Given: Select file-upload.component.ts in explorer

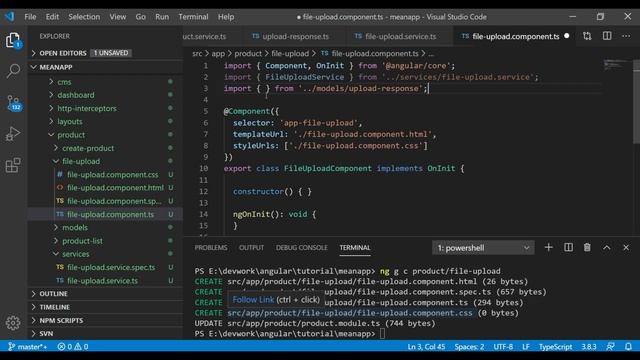Looking at the screenshot, I should pos(110,214).
